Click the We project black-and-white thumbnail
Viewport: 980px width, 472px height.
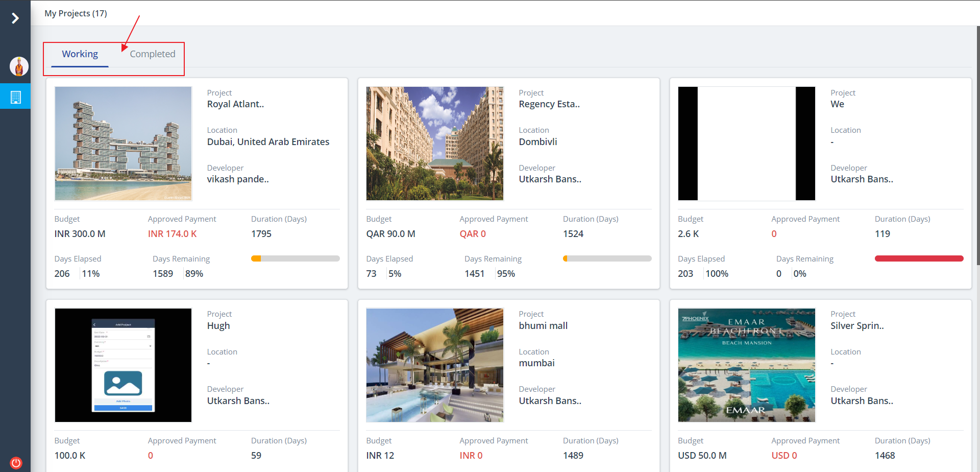pyautogui.click(x=746, y=144)
